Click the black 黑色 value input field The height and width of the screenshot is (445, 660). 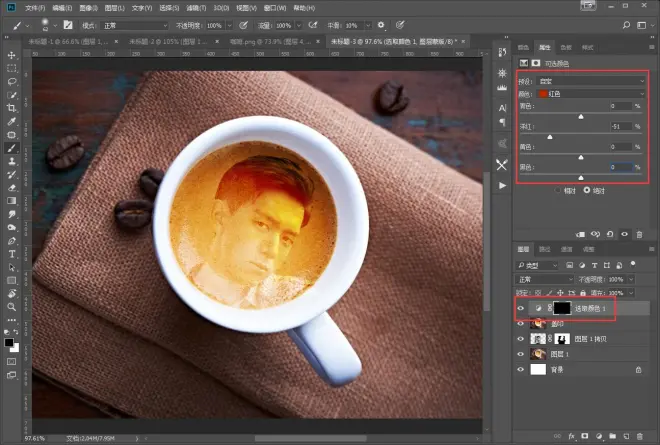coord(621,167)
